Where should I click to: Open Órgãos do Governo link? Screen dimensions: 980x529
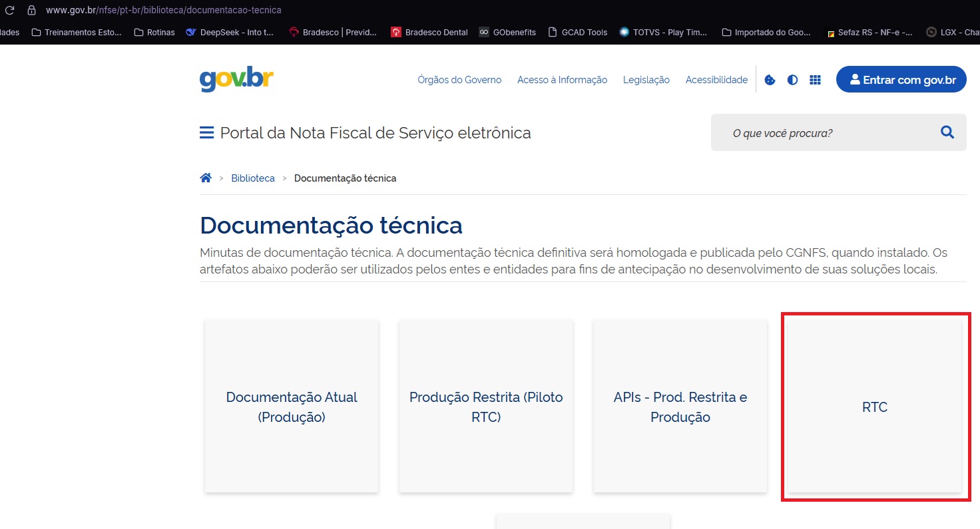(x=459, y=80)
